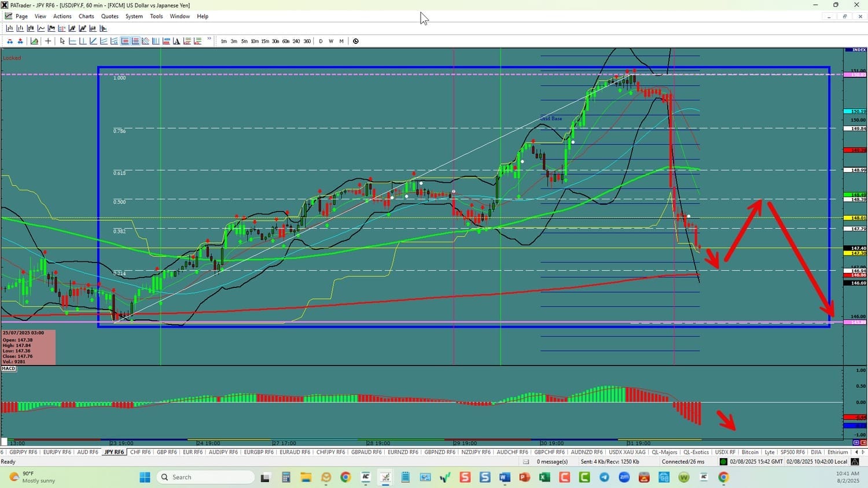Viewport: 868px width, 488px height.
Task: Click the green indicator chart icon
Action: tap(35, 41)
